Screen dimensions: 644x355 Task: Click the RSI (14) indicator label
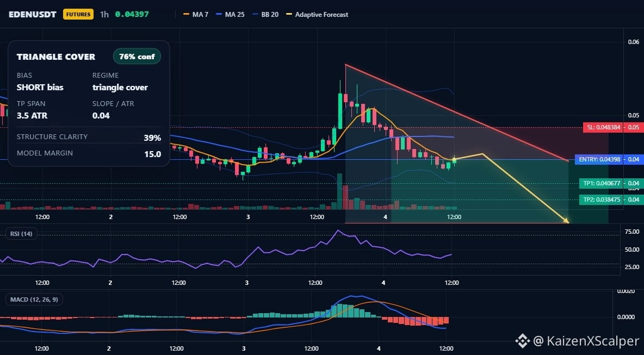[21, 234]
